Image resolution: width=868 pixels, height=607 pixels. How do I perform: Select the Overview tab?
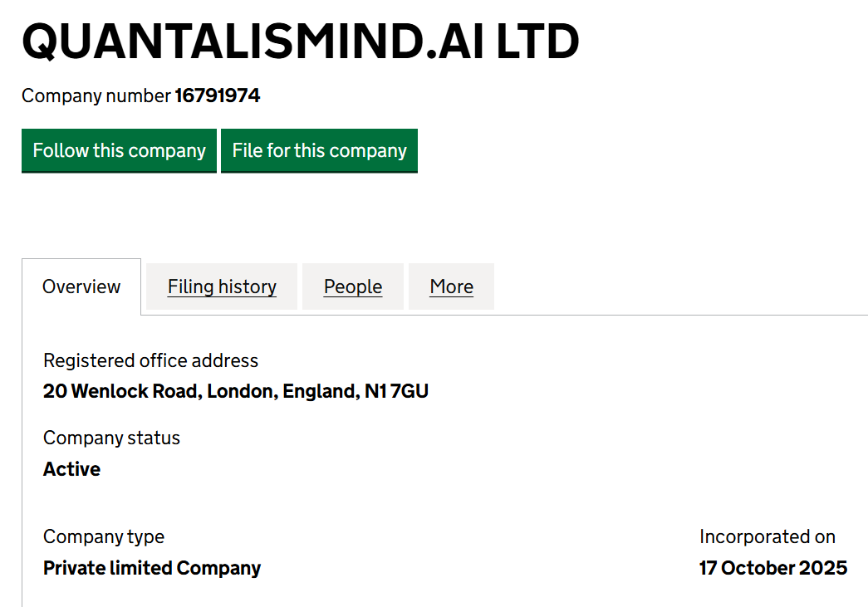click(x=81, y=286)
